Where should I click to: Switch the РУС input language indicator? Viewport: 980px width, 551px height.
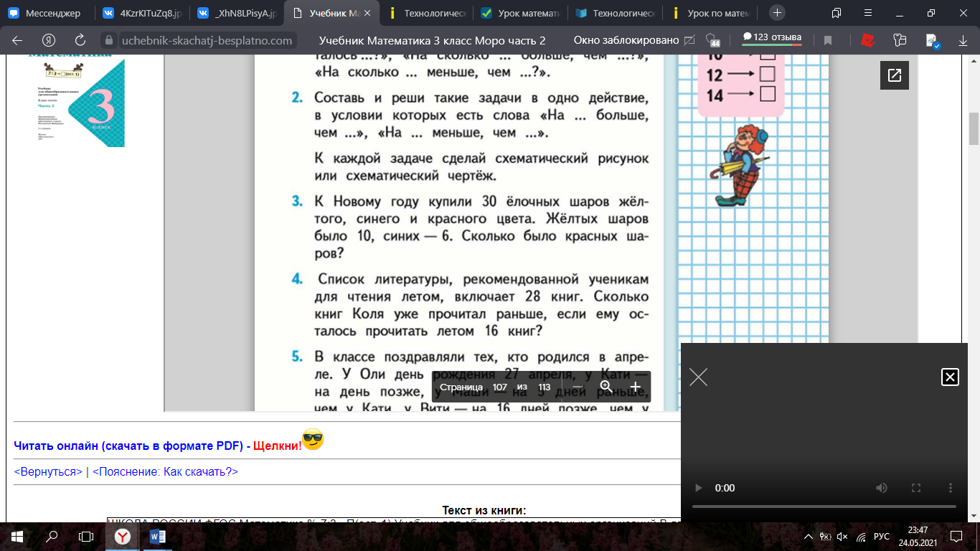882,537
